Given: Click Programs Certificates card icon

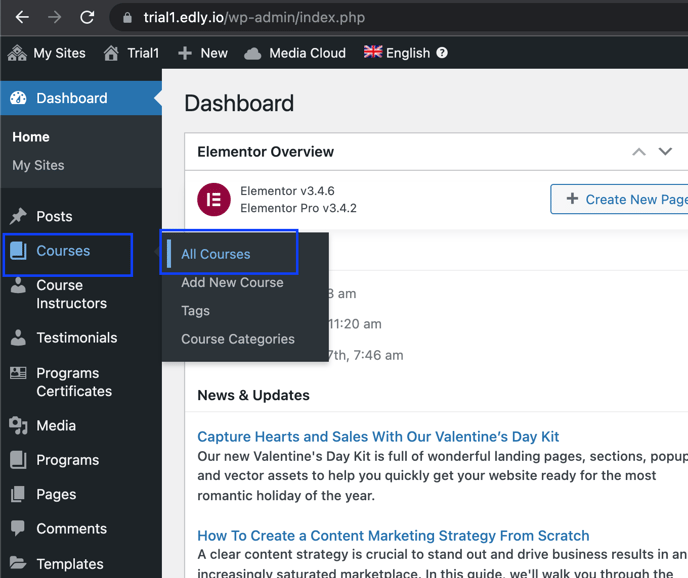Looking at the screenshot, I should tap(18, 373).
